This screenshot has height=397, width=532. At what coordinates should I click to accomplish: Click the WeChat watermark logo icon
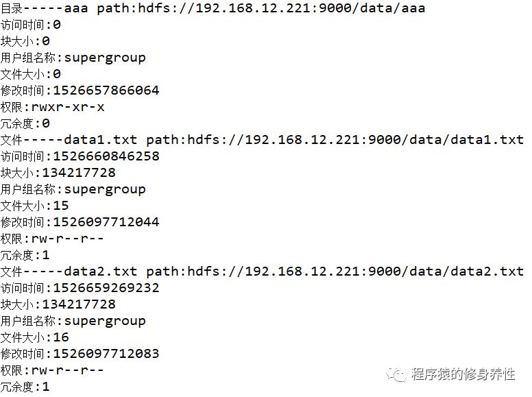click(396, 374)
